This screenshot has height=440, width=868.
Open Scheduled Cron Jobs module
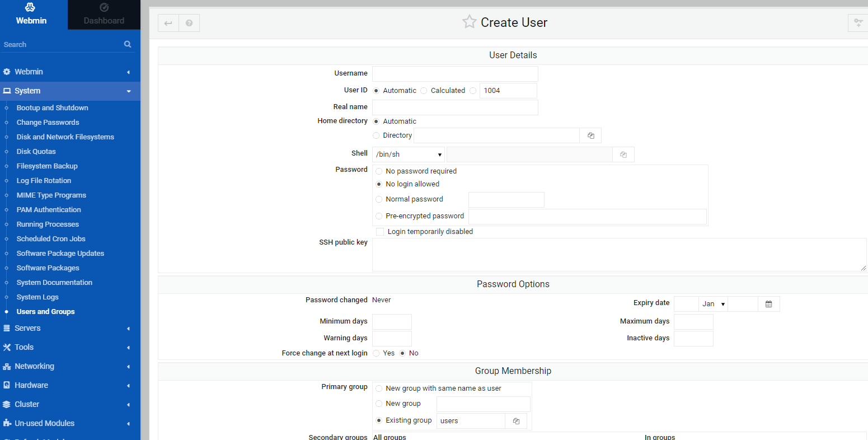click(51, 239)
